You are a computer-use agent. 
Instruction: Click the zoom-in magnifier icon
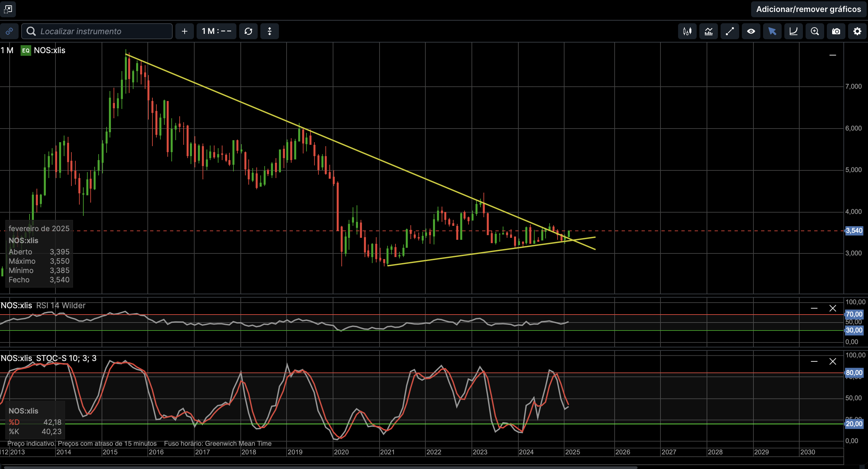815,31
